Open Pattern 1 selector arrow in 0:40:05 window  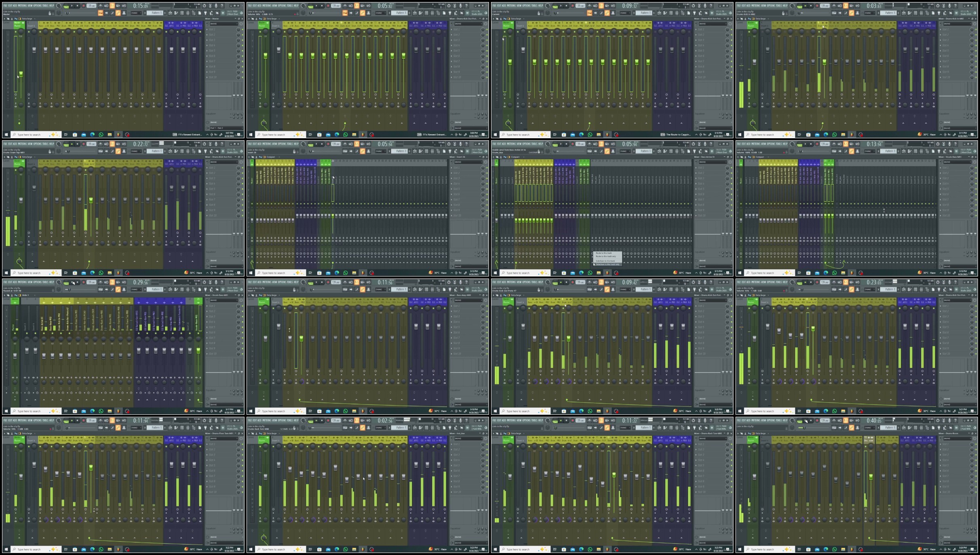click(878, 428)
